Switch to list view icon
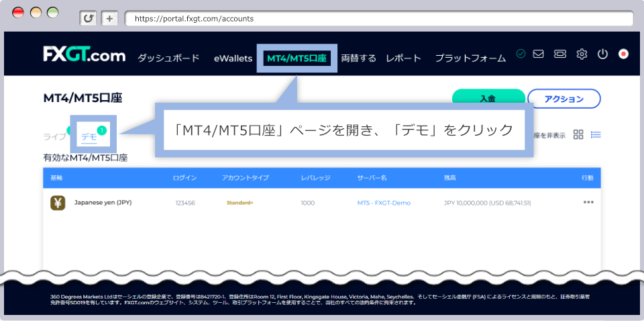644x321 pixels. point(596,134)
